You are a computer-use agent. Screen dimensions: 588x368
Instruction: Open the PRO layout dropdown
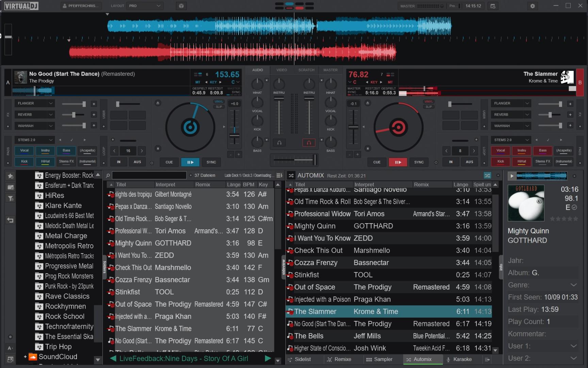point(145,6)
